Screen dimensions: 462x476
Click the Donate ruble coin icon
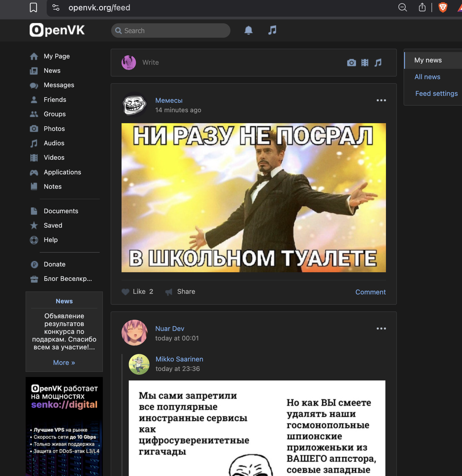tap(34, 264)
